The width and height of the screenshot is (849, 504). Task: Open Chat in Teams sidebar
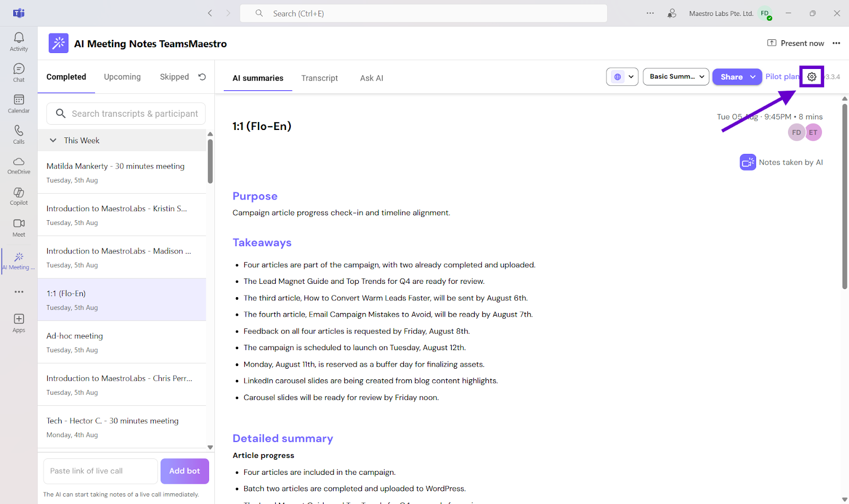19,73
